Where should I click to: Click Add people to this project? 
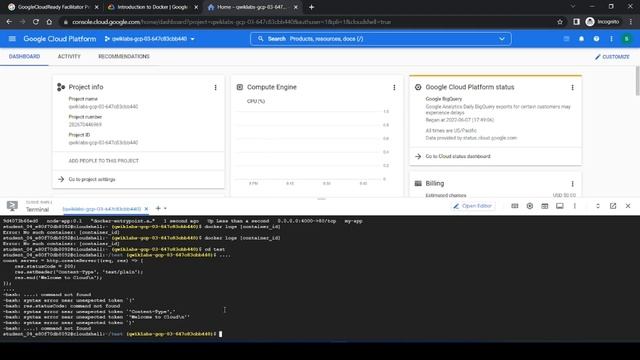[x=104, y=161]
